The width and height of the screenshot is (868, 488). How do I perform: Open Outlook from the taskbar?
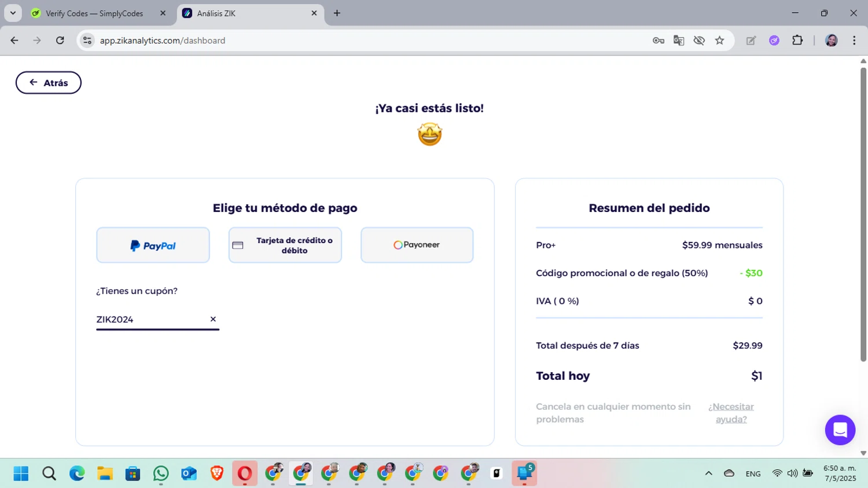click(x=189, y=474)
